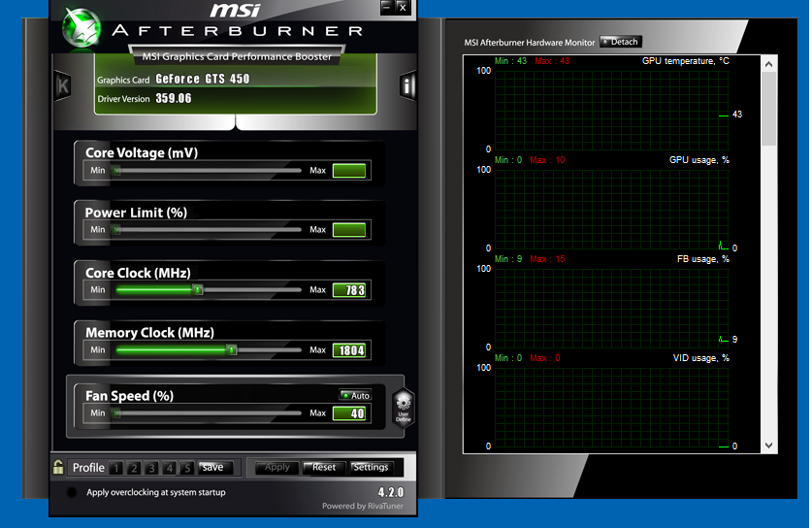
Task: Click the GeForce GTS 450 card name
Action: tap(203, 79)
